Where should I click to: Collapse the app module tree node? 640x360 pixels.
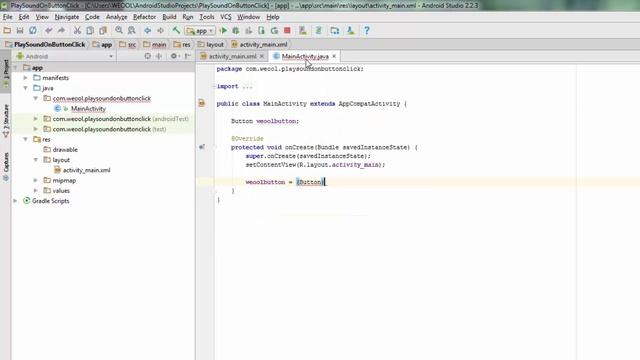coord(16,68)
